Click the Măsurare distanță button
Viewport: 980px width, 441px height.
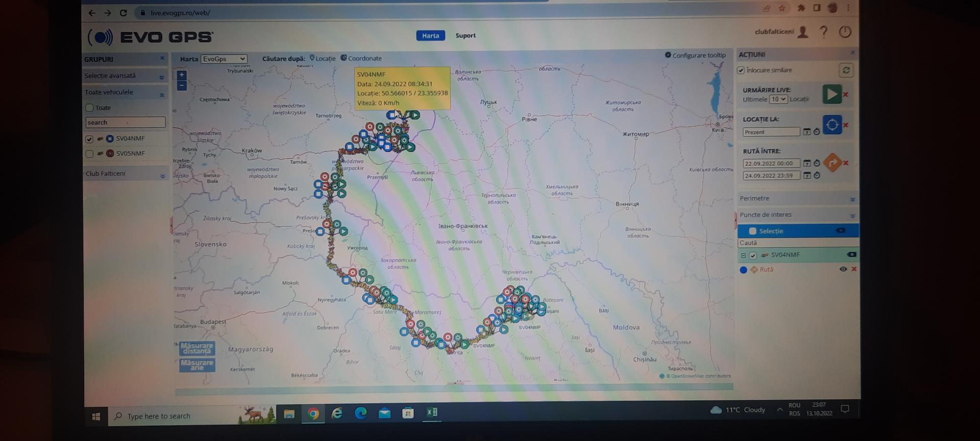click(x=197, y=349)
